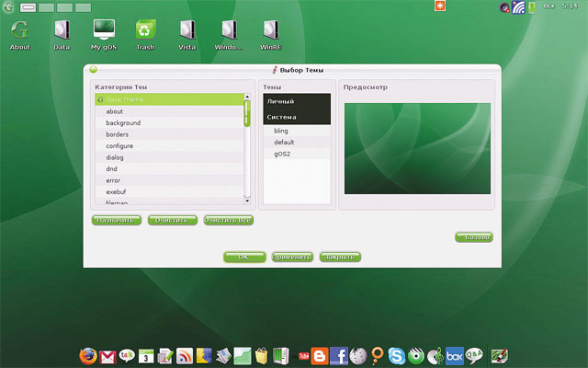The image size is (588, 368).
Task: Open YouTube from the dock
Action: click(300, 356)
